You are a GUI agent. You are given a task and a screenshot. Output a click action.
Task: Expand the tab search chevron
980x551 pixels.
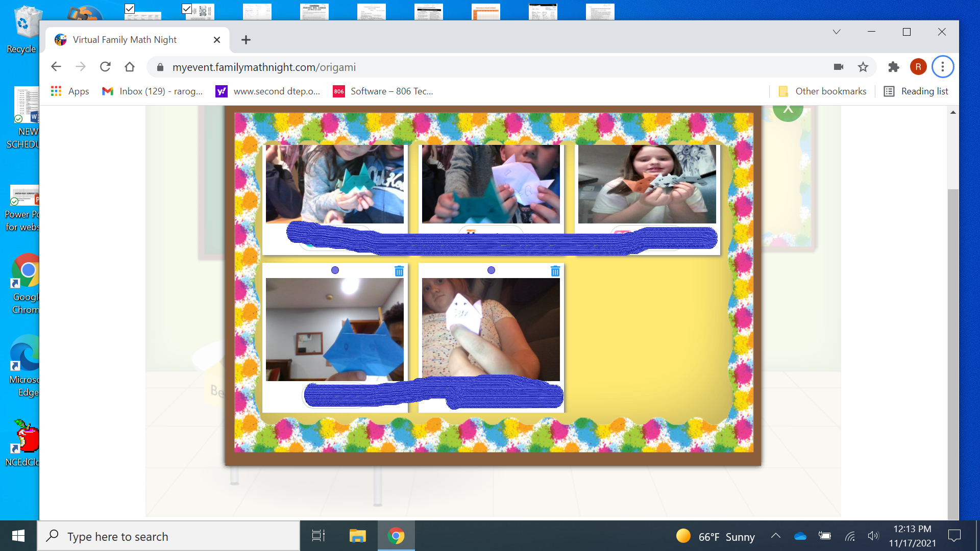(x=836, y=32)
